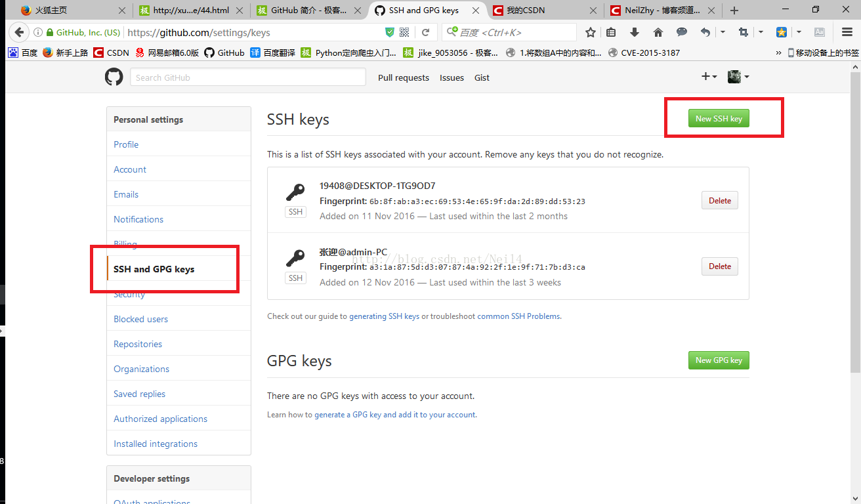Click the blue star favorites toolbar icon
Image resolution: width=861 pixels, height=504 pixels.
tap(781, 32)
